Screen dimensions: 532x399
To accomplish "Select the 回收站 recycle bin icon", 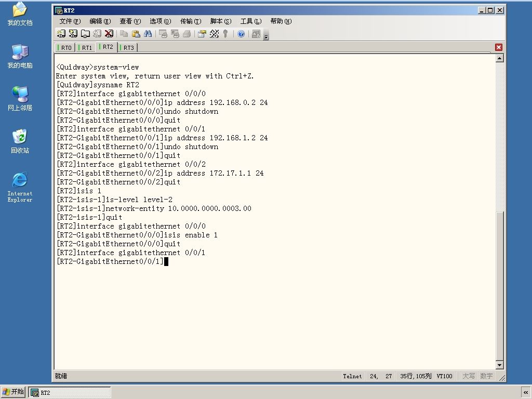I will pos(20,141).
